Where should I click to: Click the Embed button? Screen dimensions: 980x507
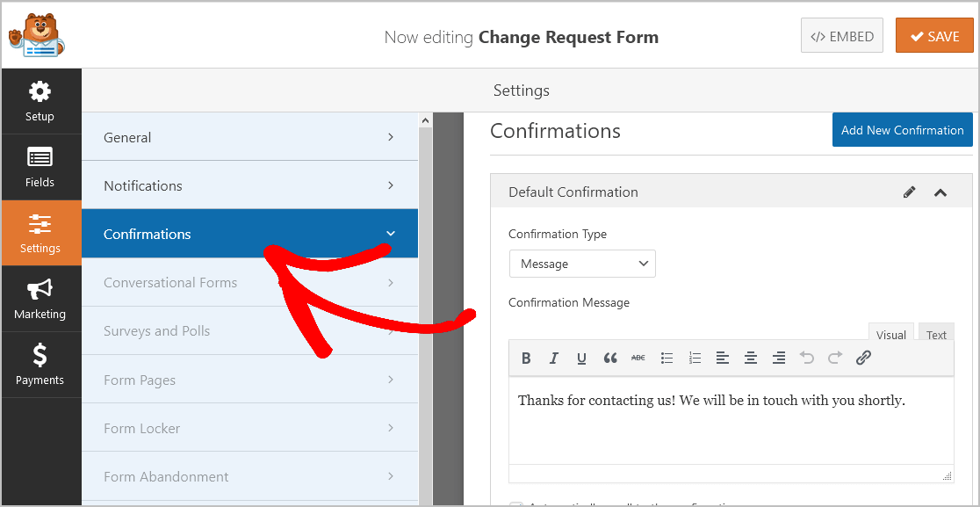pos(842,35)
